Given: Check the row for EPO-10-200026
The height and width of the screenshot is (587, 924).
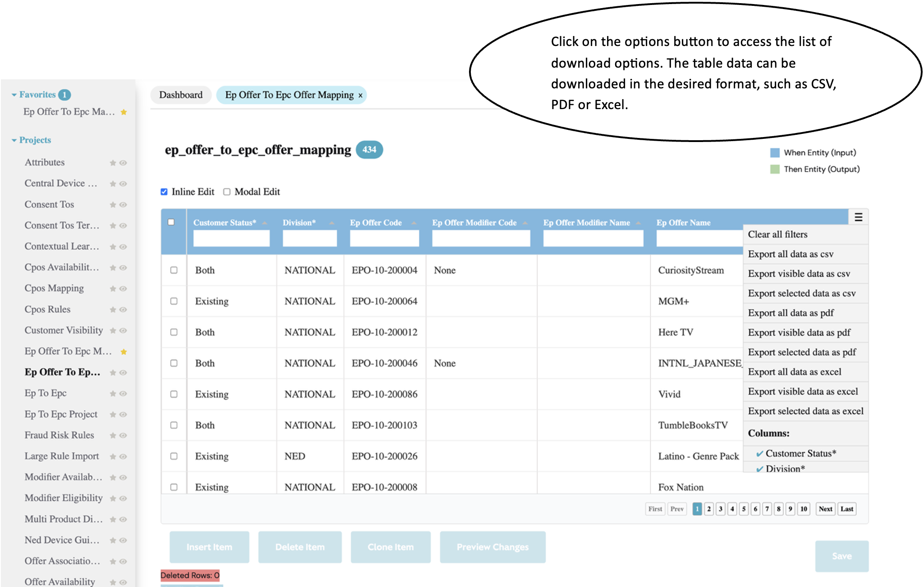Looking at the screenshot, I should click(174, 456).
